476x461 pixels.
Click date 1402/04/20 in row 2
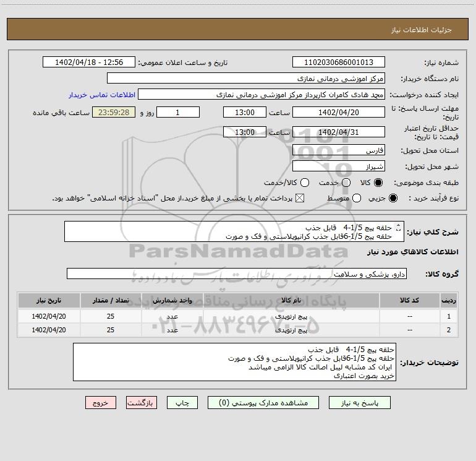[49, 330]
